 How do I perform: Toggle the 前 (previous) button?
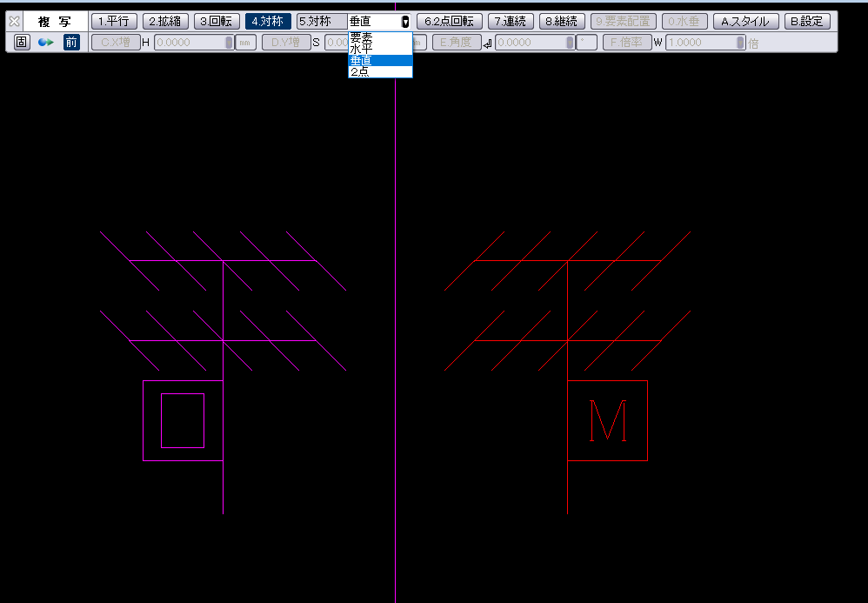pos(71,43)
